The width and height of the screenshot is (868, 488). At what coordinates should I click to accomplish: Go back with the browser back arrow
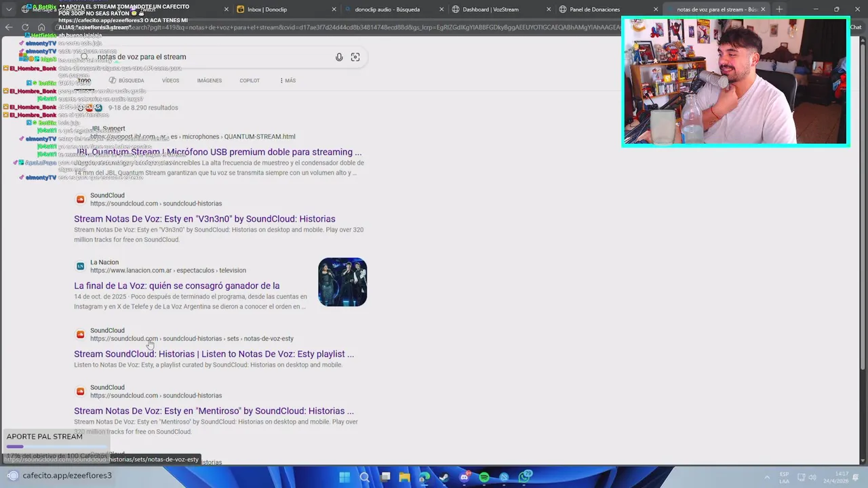8,27
